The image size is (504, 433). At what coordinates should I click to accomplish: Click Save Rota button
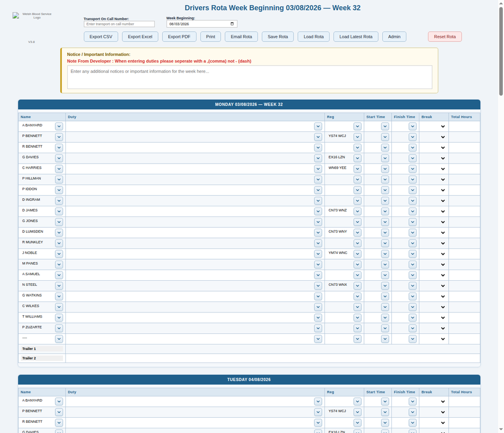(278, 37)
